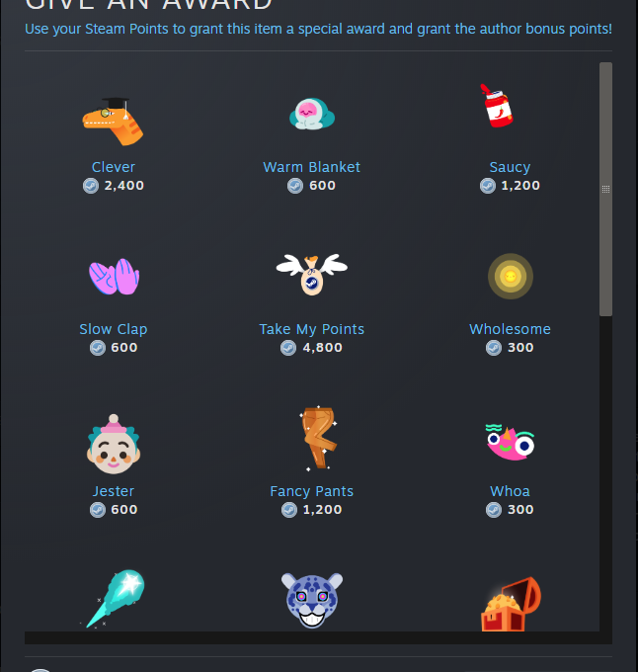The height and width of the screenshot is (672, 638).
Task: Click the awards list vertical scrollbar thumb
Action: pos(605,189)
